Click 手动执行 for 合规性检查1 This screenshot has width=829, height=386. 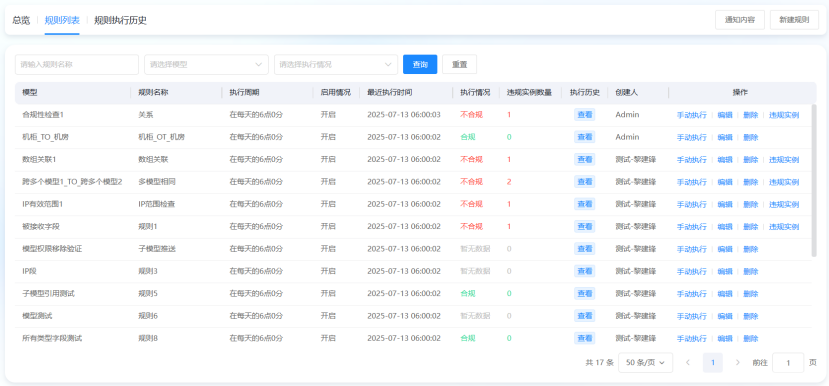pos(692,115)
